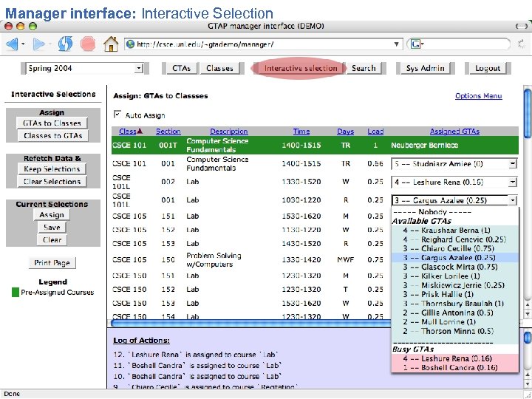Open the Search page button

(364, 68)
